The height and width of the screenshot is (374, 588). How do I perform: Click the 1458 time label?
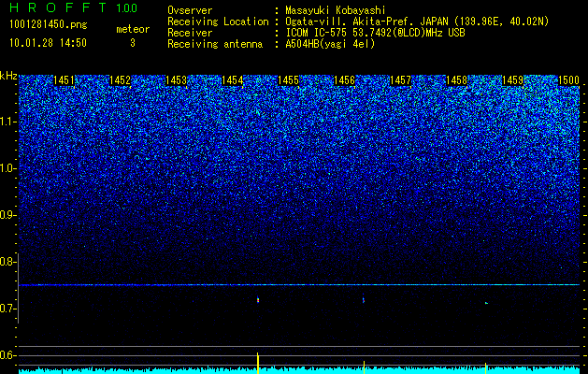click(457, 80)
